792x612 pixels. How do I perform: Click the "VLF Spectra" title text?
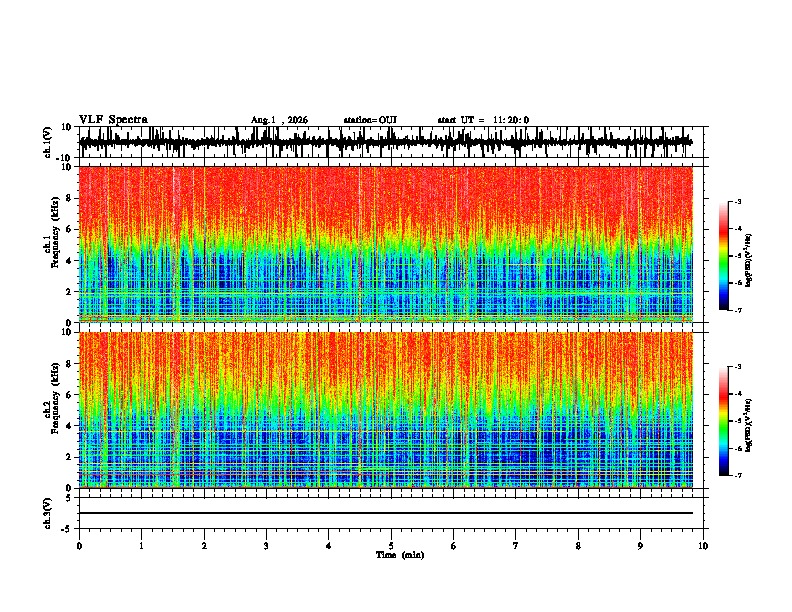tap(113, 120)
